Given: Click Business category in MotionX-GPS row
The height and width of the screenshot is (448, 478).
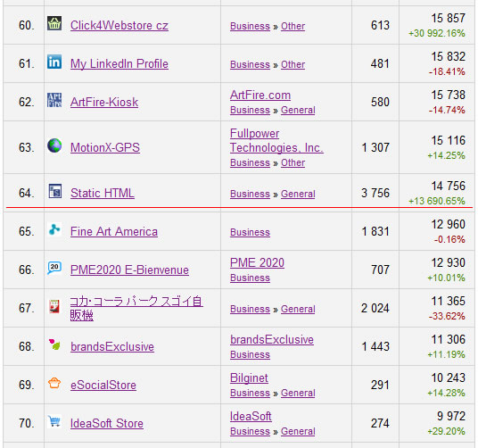Looking at the screenshot, I should coord(250,162).
